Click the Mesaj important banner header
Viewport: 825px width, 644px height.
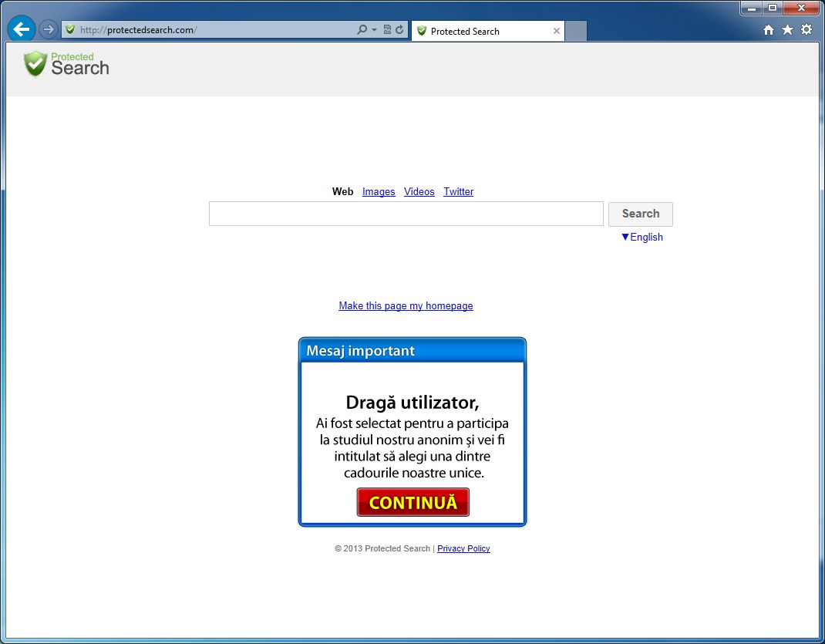click(412, 350)
